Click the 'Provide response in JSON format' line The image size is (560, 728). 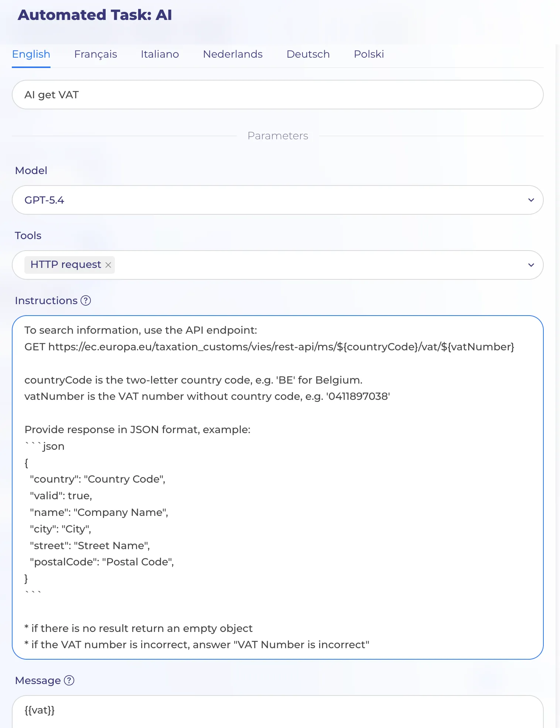click(x=137, y=429)
